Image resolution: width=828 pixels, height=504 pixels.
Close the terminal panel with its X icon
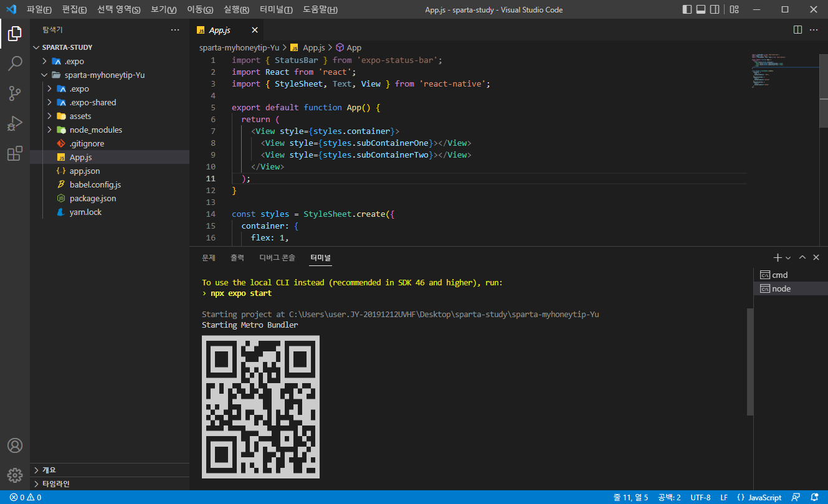(816, 257)
